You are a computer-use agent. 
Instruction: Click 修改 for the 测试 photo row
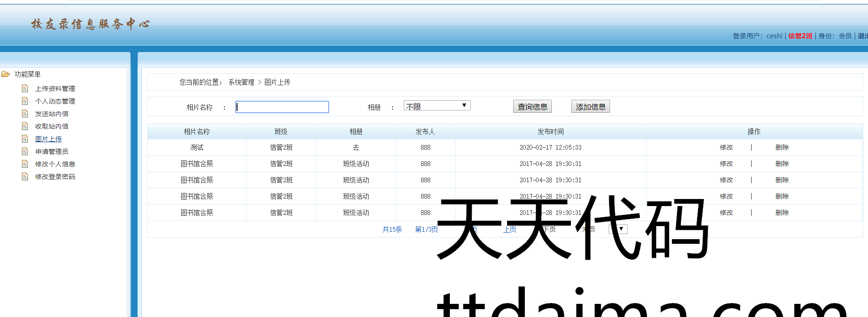(726, 147)
